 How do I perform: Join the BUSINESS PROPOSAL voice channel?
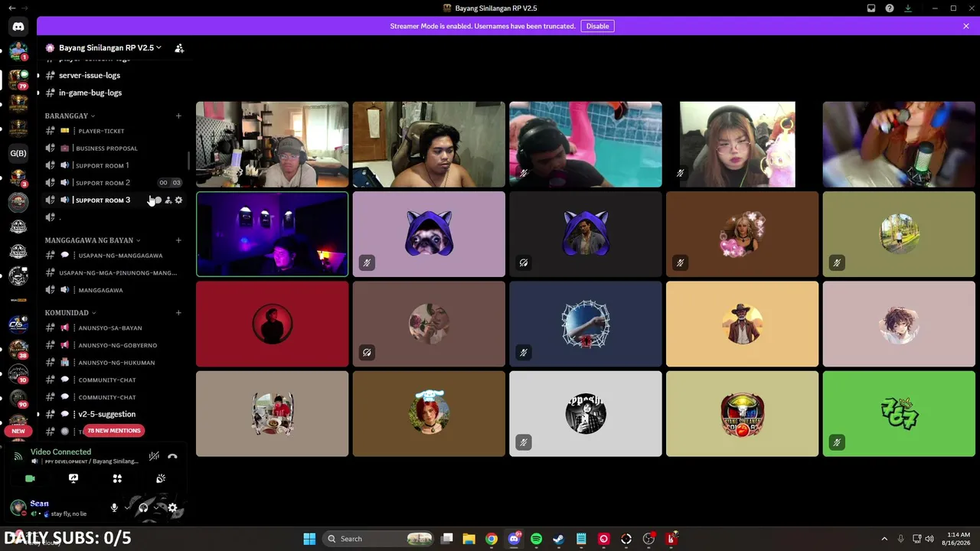click(113, 148)
